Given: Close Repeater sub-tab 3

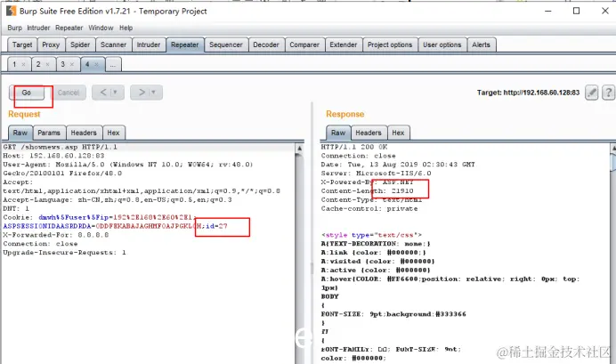Looking at the screenshot, I should [x=72, y=64].
